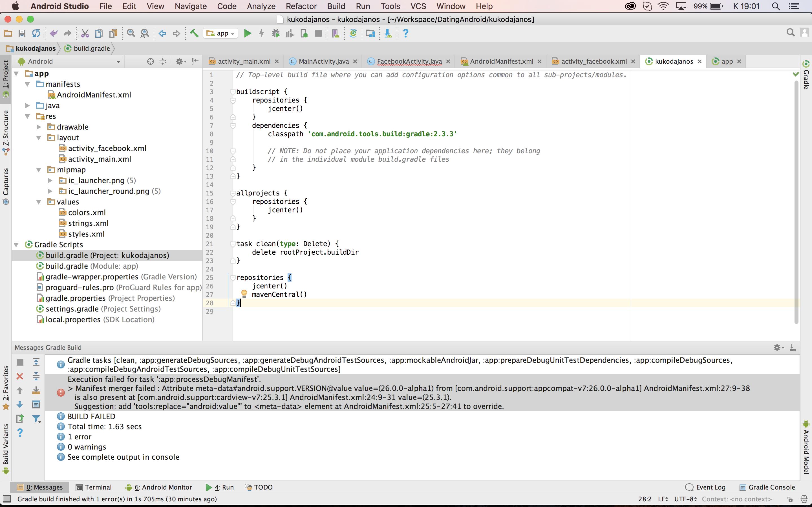Open the Gradle Console button

[767, 487]
